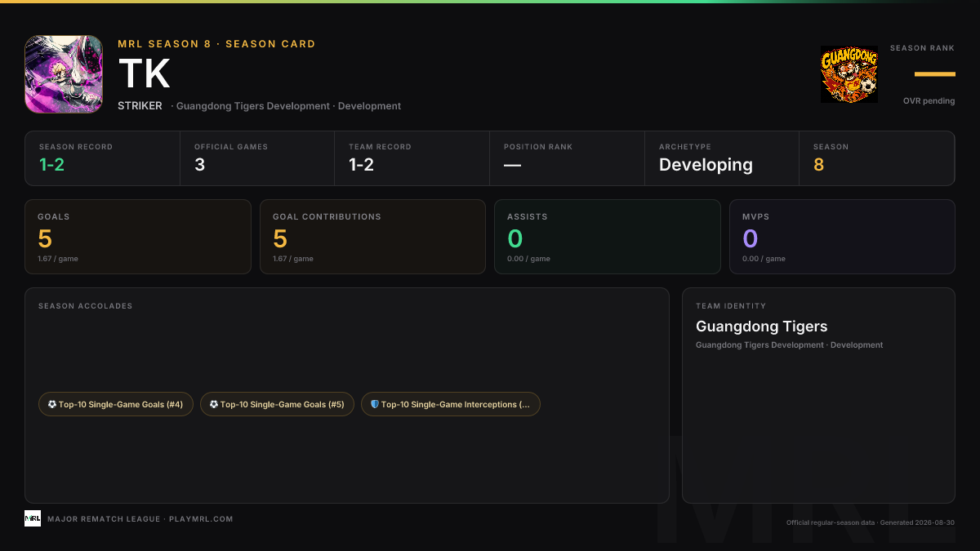Viewport: 980px width, 551px height.
Task: Click the Major Rematch League · PLAYMRL.COM footer text
Action: point(140,519)
